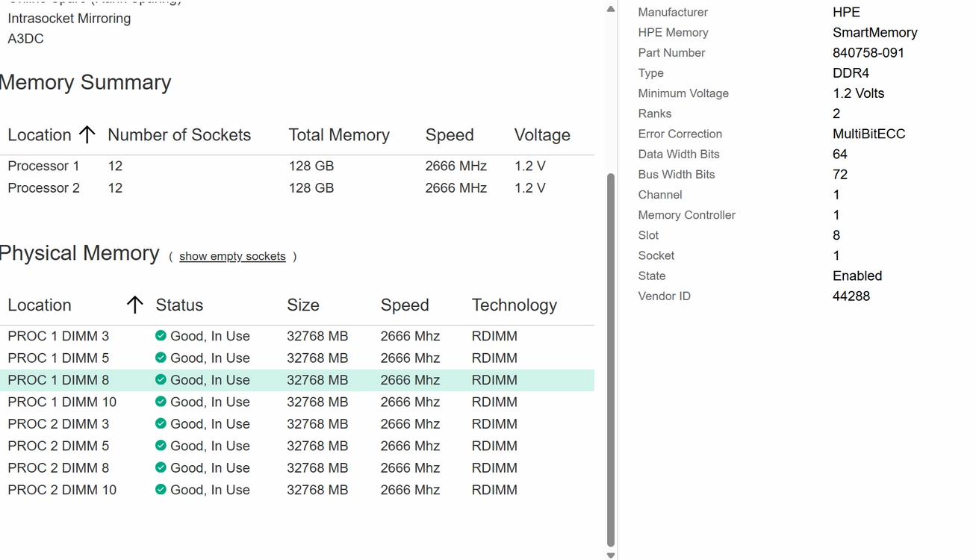Sort Memory Summary by Speed column

[x=450, y=135]
